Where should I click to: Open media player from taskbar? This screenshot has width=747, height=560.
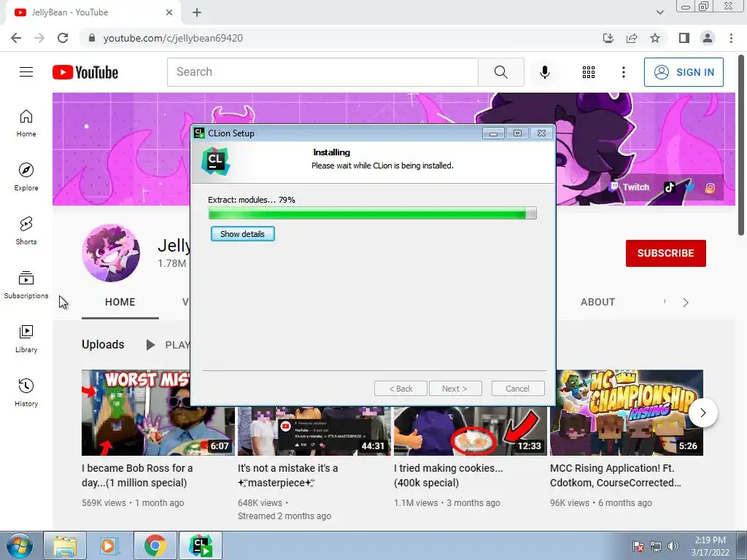pos(109,545)
